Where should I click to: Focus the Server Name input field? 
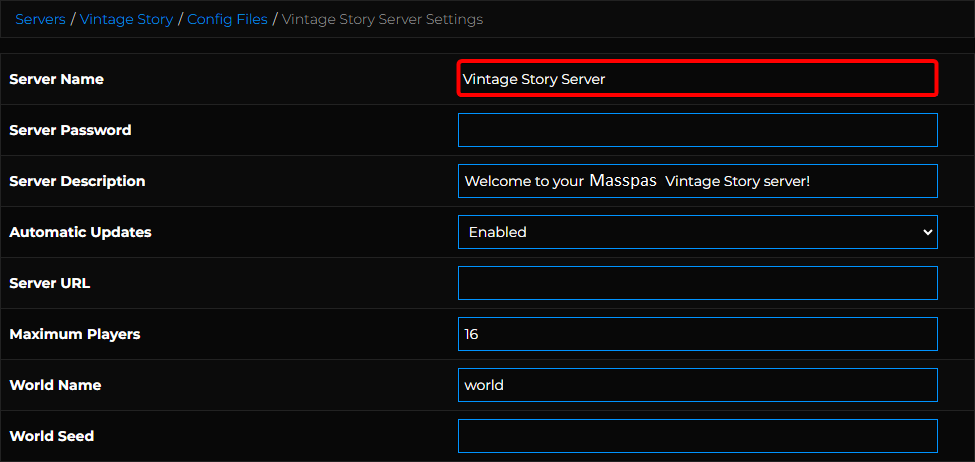(x=697, y=79)
